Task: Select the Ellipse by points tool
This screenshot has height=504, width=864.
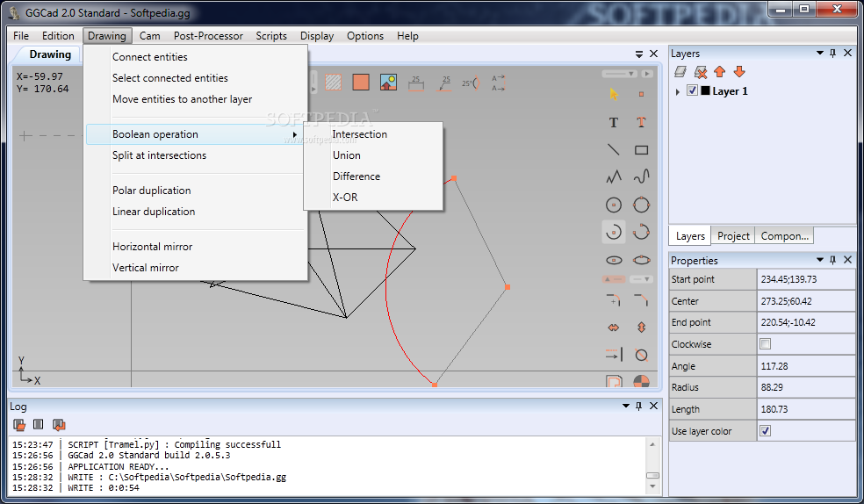Action: (x=641, y=260)
